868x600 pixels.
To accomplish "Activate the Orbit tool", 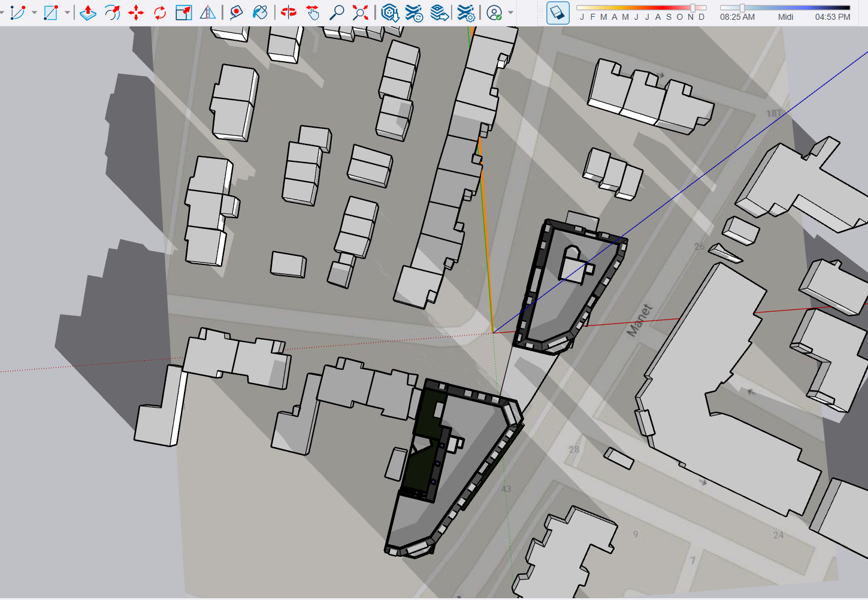I will (289, 13).
